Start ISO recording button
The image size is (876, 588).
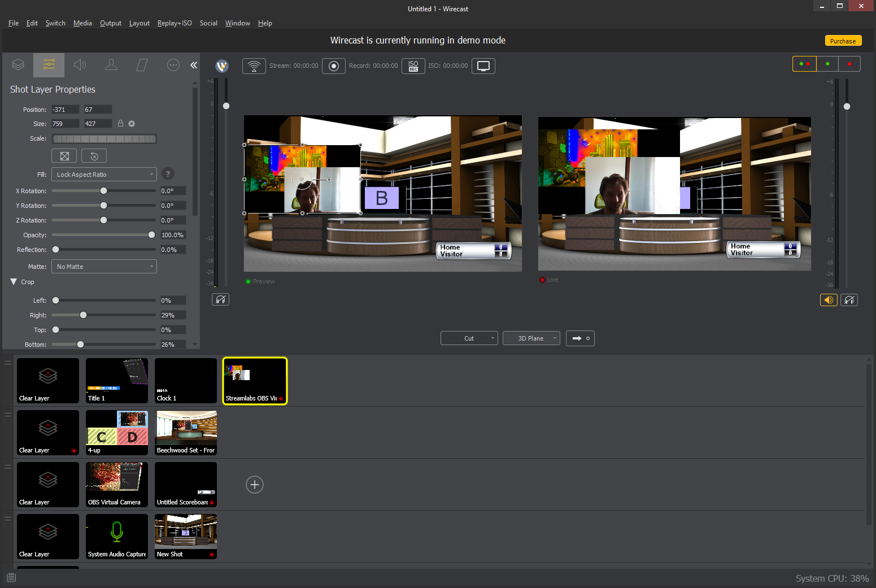413,66
